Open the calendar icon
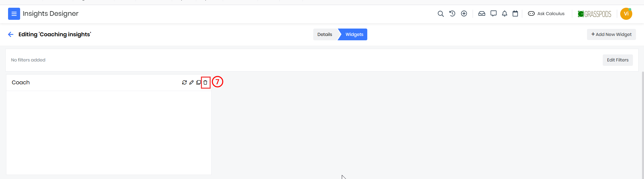644x179 pixels. pos(515,14)
